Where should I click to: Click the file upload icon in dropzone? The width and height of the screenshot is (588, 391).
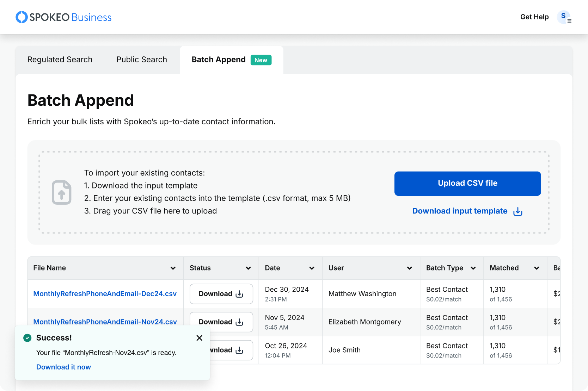(x=62, y=193)
